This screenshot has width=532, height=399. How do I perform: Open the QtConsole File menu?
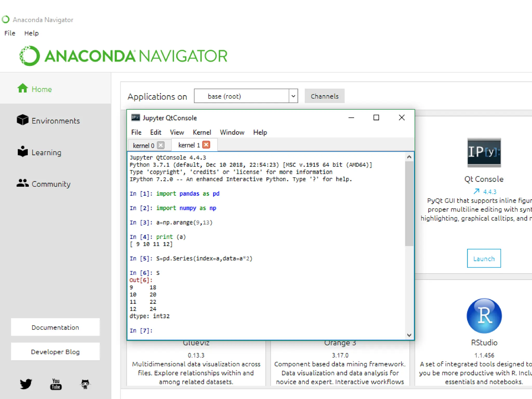pyautogui.click(x=136, y=132)
